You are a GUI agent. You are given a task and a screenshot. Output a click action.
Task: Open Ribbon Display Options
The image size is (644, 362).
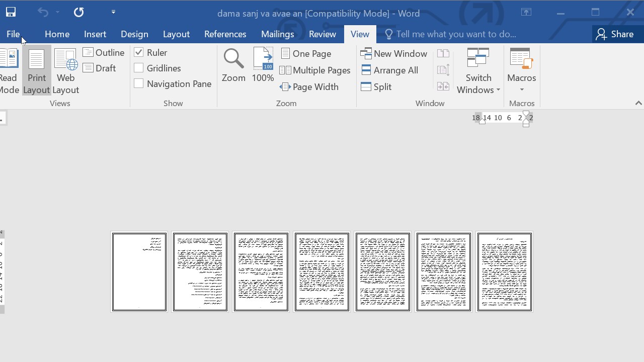pyautogui.click(x=526, y=13)
